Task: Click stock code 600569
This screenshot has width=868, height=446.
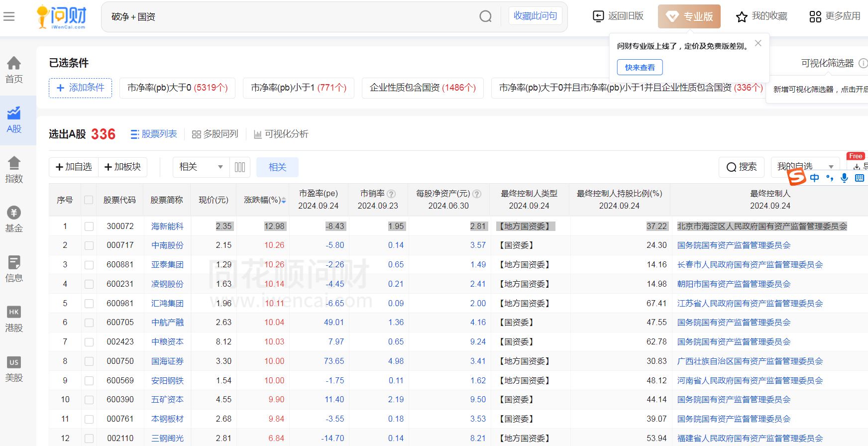Action: pyautogui.click(x=120, y=381)
